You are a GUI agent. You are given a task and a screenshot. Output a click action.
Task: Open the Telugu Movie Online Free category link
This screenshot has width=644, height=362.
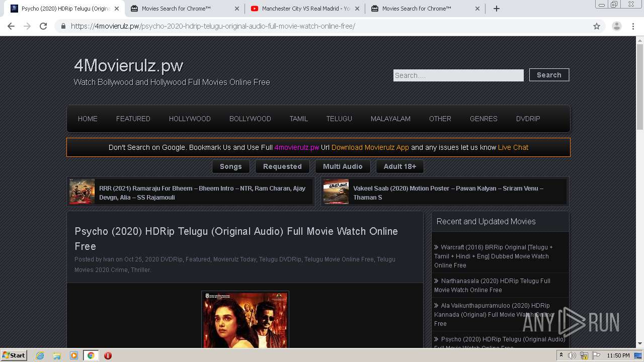[339, 259]
